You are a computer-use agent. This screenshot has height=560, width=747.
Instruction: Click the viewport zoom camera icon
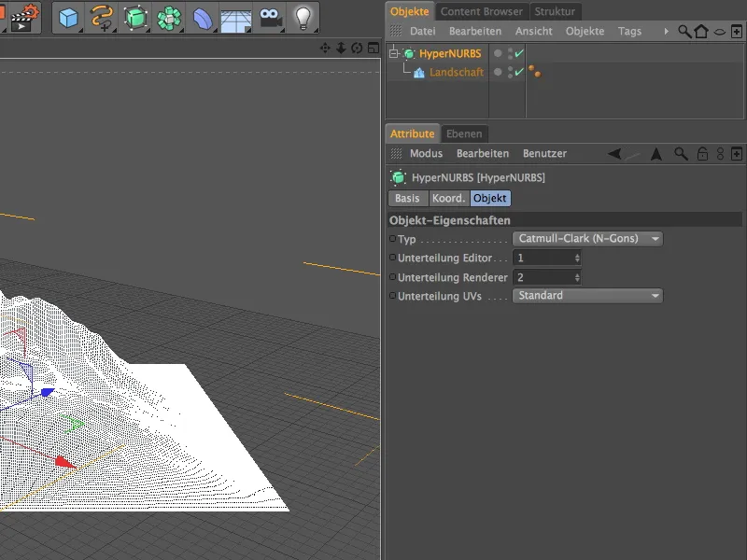pyautogui.click(x=341, y=49)
